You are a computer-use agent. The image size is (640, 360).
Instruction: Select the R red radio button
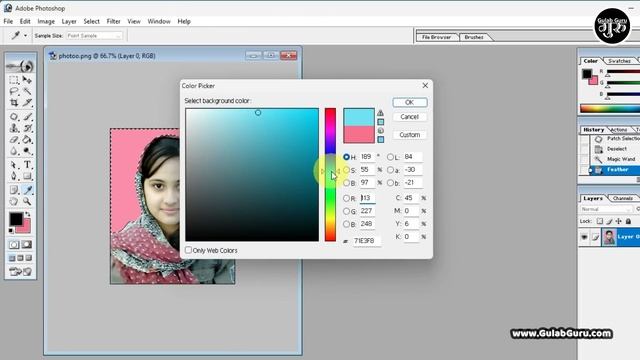click(346, 198)
